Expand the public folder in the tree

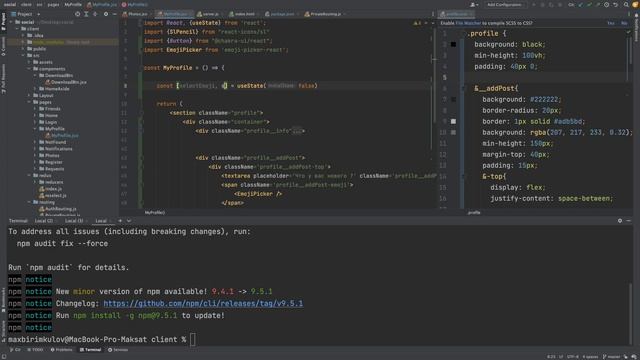23,49
